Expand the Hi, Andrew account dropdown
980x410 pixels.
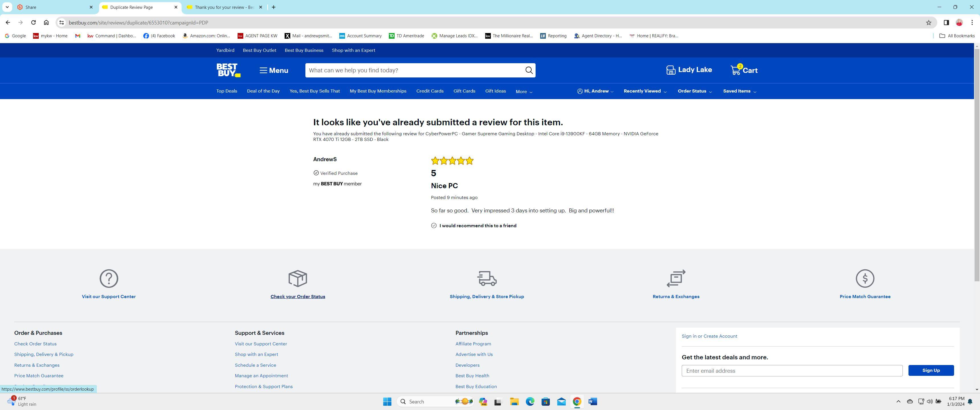pyautogui.click(x=595, y=91)
